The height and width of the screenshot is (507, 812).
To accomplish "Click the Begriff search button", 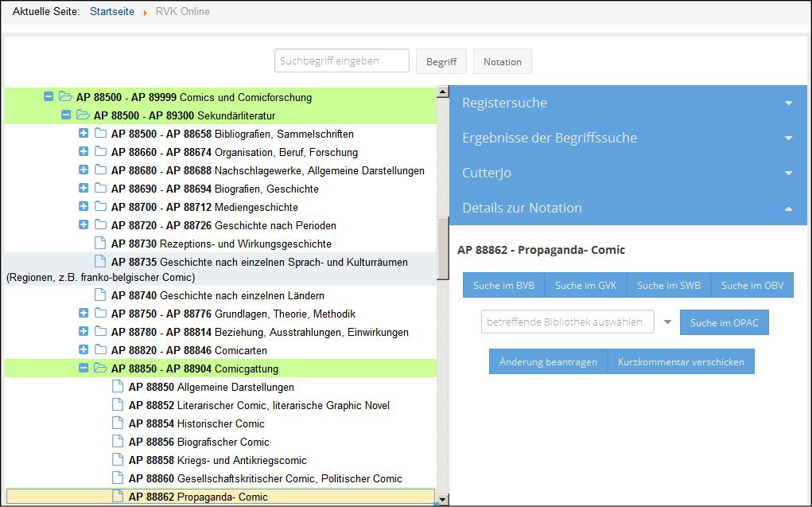I will point(441,62).
